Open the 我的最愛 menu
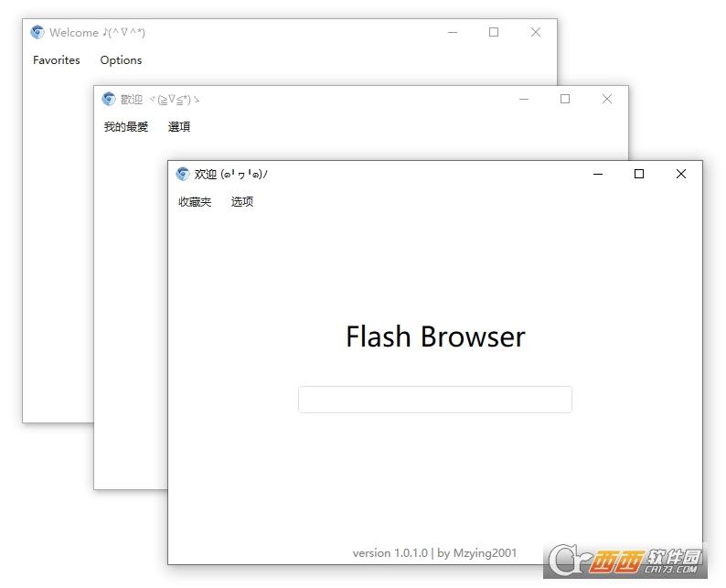Image resolution: width=726 pixels, height=588 pixels. click(126, 127)
